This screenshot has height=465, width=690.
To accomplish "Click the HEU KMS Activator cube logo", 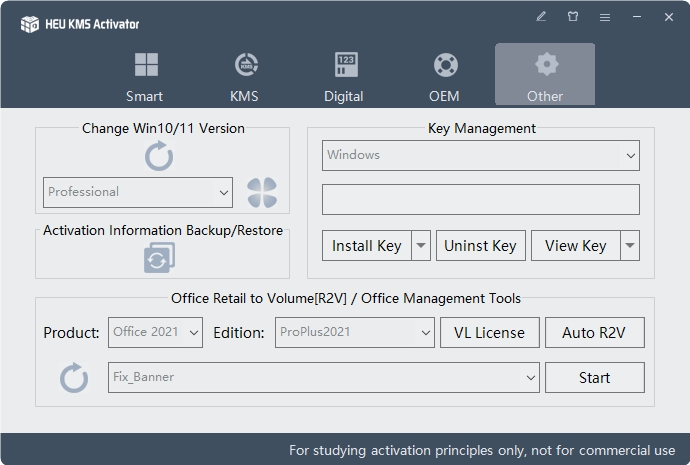I will coord(30,24).
